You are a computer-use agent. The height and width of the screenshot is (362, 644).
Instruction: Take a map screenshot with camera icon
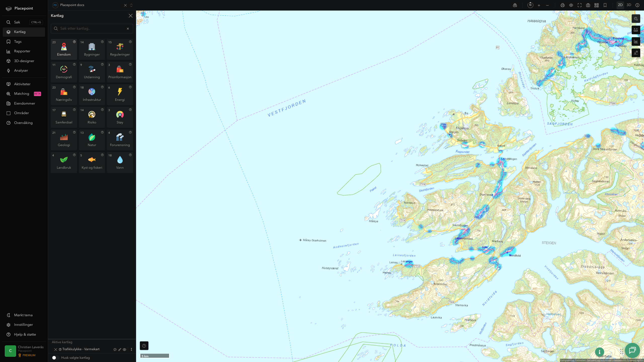588,5
